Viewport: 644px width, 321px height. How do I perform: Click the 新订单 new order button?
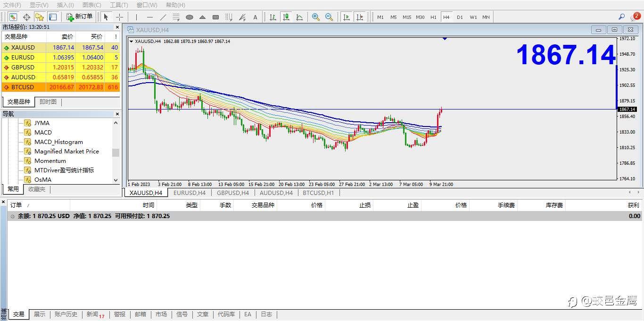[79, 17]
